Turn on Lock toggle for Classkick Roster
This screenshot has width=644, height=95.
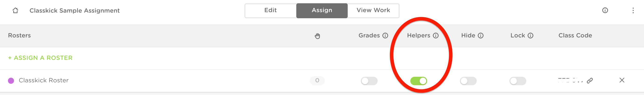tap(518, 81)
